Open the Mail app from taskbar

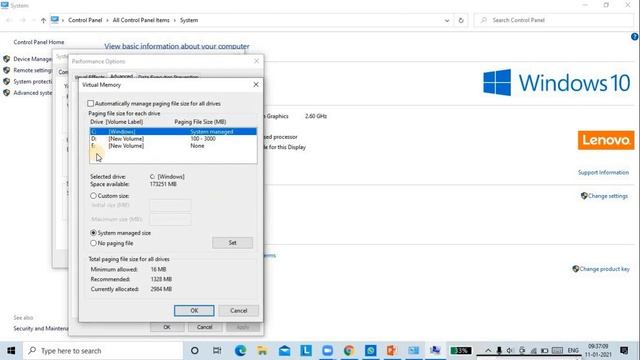(284, 351)
